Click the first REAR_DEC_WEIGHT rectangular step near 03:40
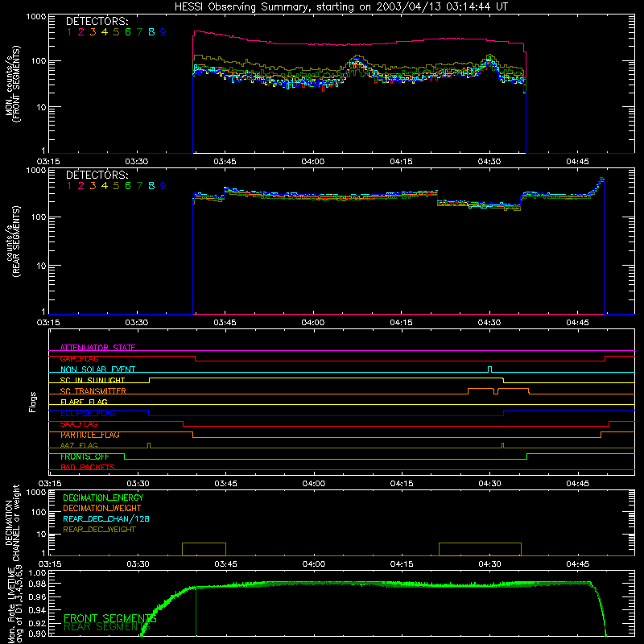The image size is (644, 644). 204,549
